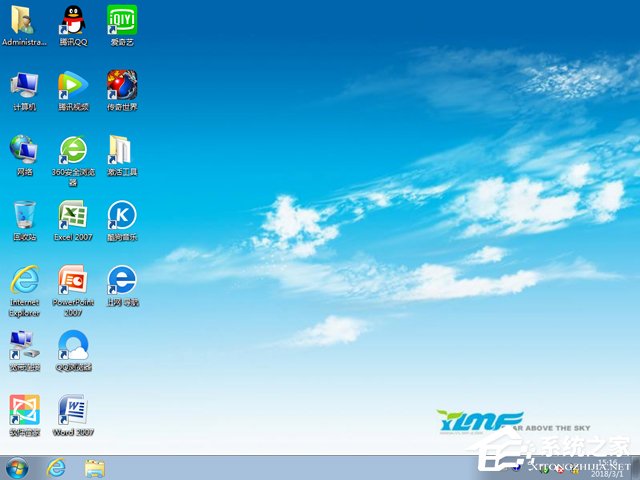
Task: Select the Legend World game icon
Action: 122,85
